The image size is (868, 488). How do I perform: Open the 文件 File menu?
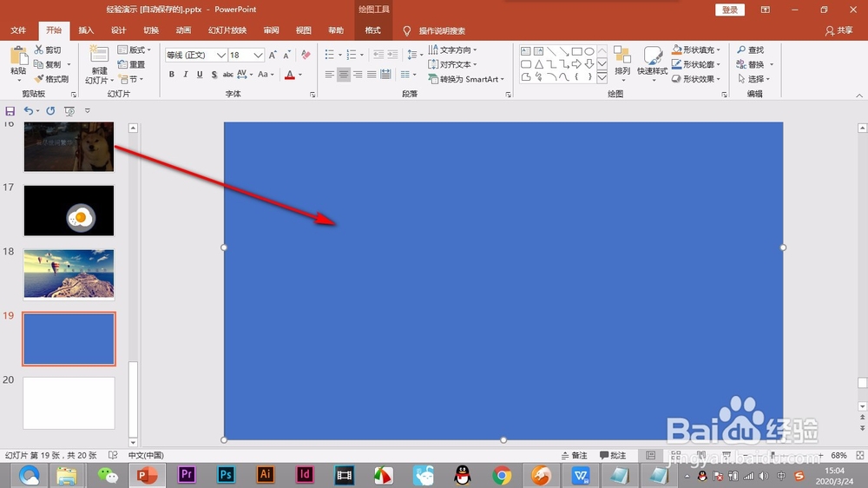point(18,30)
